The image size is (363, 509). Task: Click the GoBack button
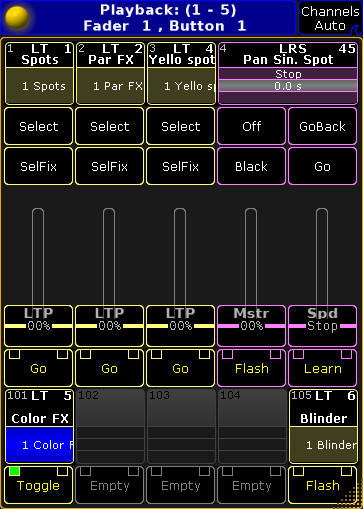point(322,126)
